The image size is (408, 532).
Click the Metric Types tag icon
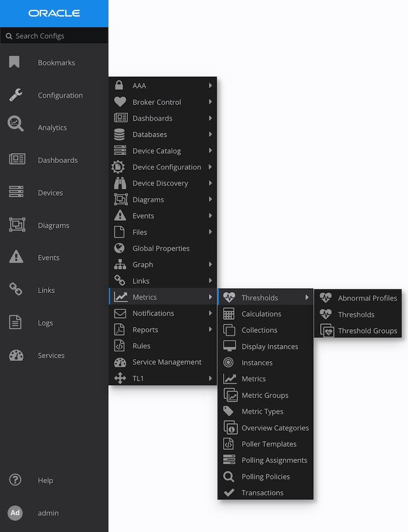(x=229, y=411)
